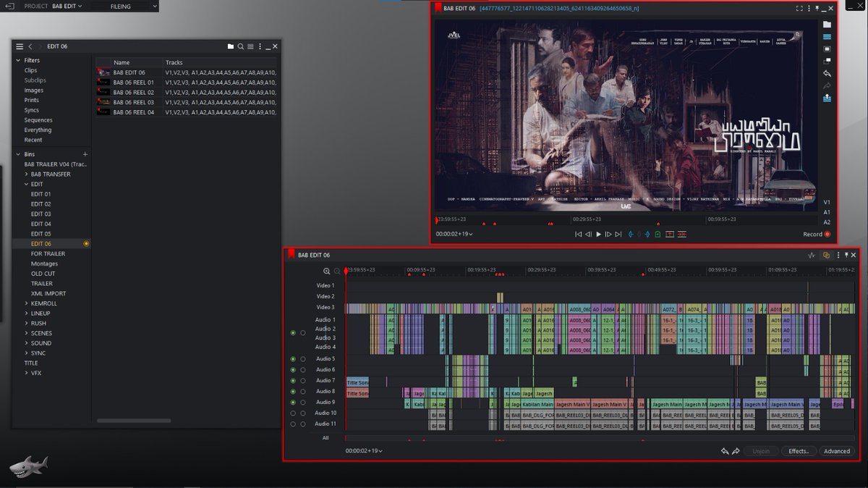Open the viewer timecode dropdown
This screenshot has width=868, height=488.
click(454, 234)
